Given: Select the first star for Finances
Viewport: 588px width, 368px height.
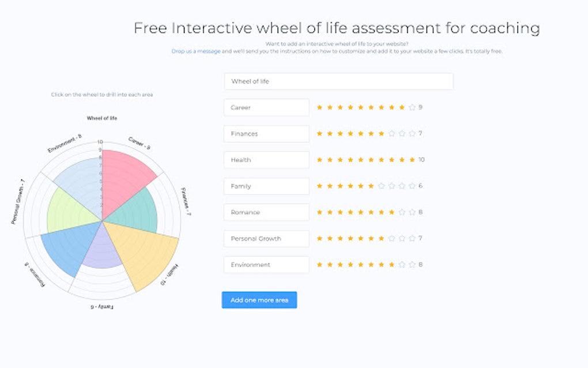Looking at the screenshot, I should pos(321,133).
